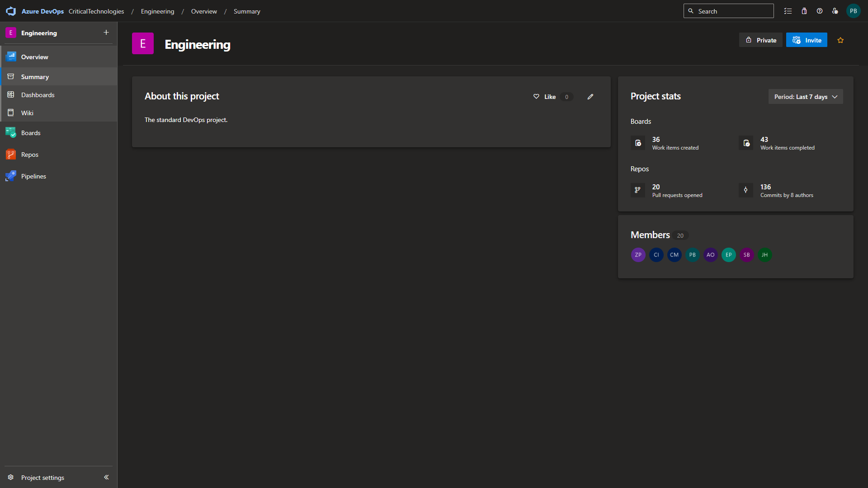Open Project settings at bottom left

click(42, 478)
